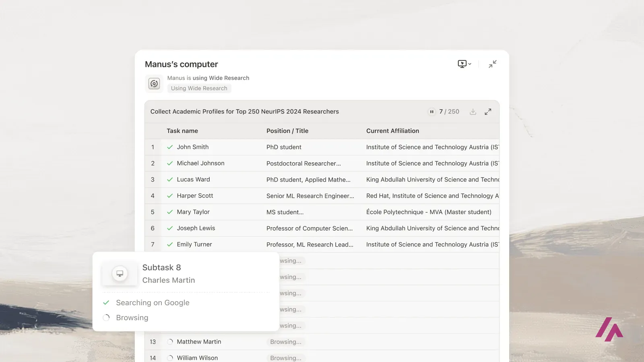This screenshot has height=362, width=644.
Task: Click the Senior ML Research Engineer cell
Action: tap(310, 196)
